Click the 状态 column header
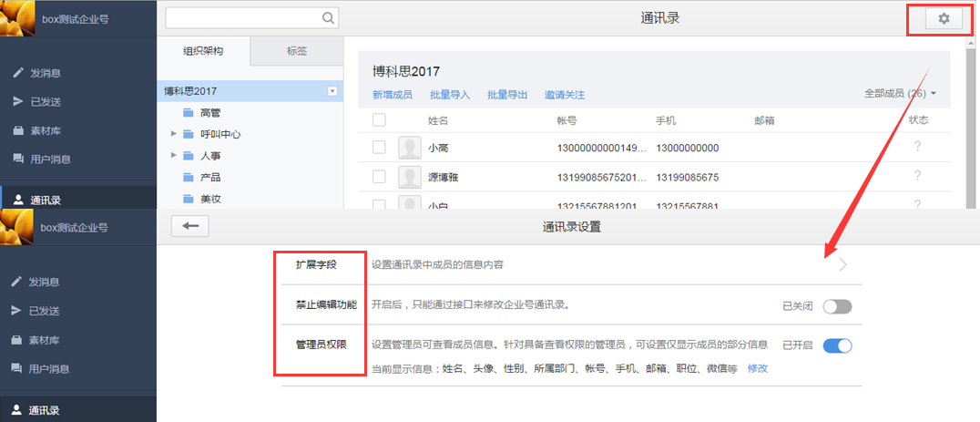 point(919,120)
